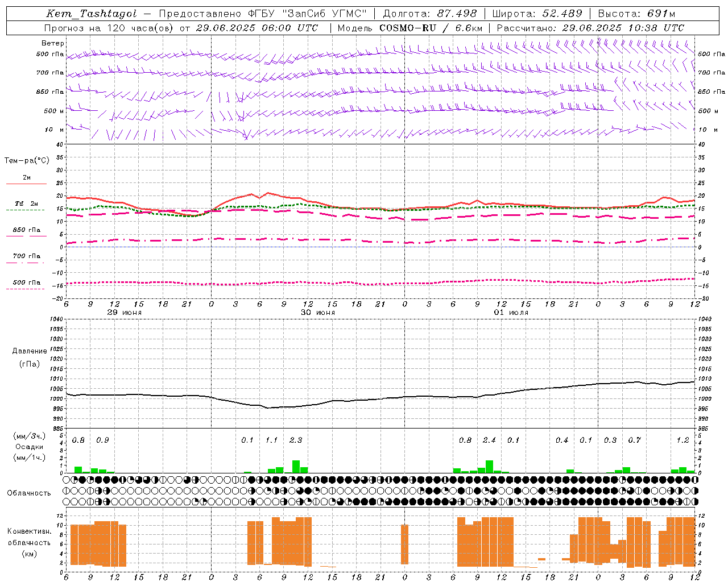Click the Осадки precipitation label
This screenshot has width=728, height=582.
click(x=30, y=447)
